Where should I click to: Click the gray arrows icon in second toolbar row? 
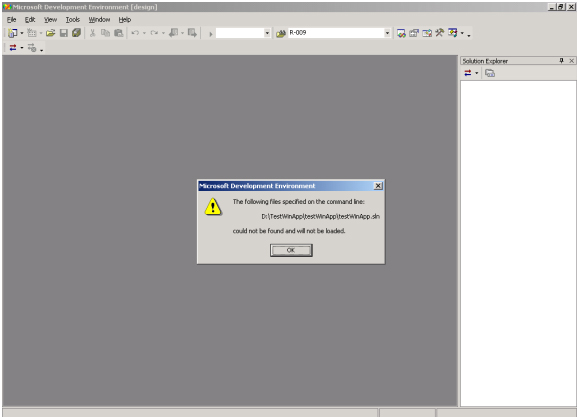pyautogui.click(x=32, y=48)
